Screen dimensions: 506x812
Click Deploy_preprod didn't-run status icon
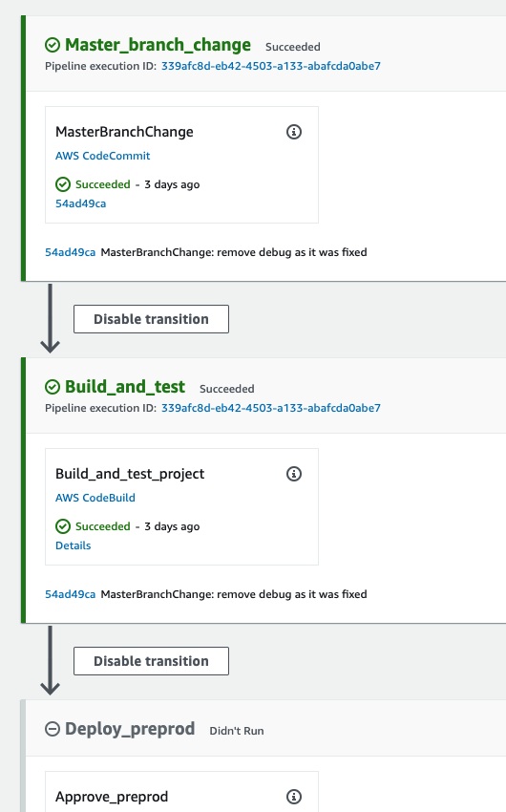[53, 729]
